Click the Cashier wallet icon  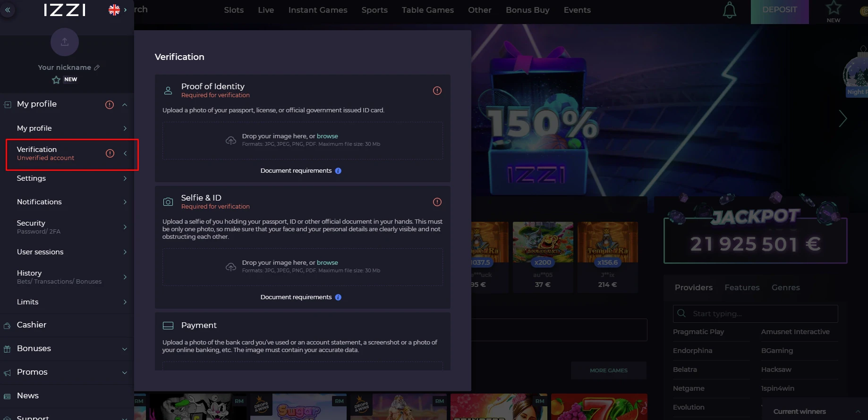(7, 326)
